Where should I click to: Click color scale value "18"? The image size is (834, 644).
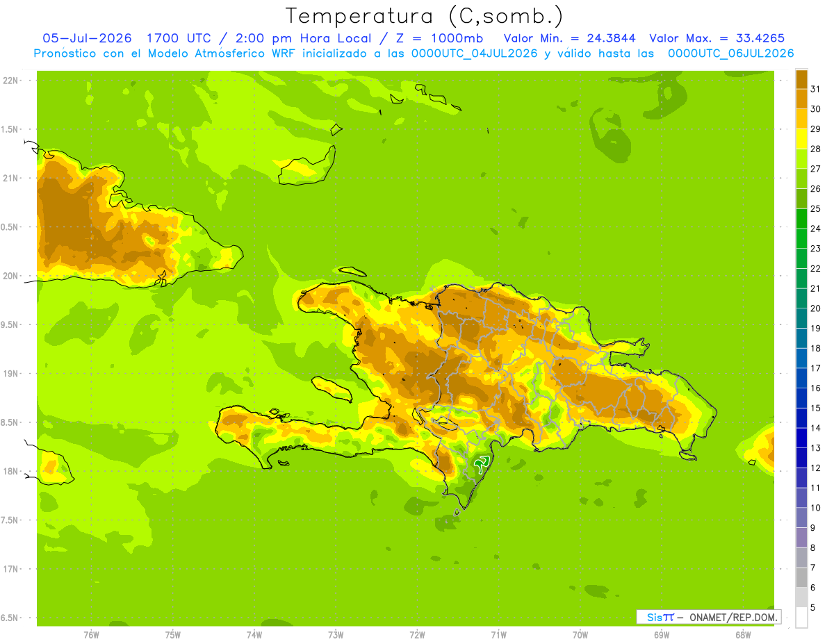815,348
